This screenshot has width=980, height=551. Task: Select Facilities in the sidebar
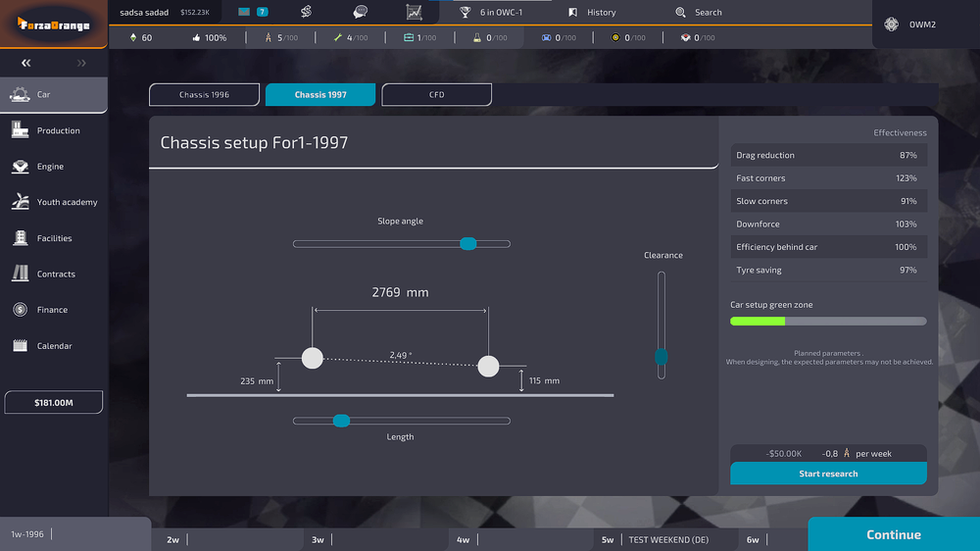54,238
